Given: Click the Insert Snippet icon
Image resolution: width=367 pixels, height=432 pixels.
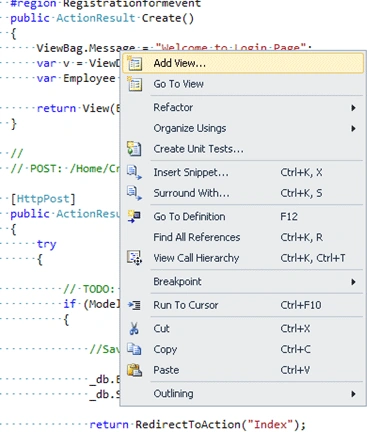Looking at the screenshot, I should (x=134, y=172).
